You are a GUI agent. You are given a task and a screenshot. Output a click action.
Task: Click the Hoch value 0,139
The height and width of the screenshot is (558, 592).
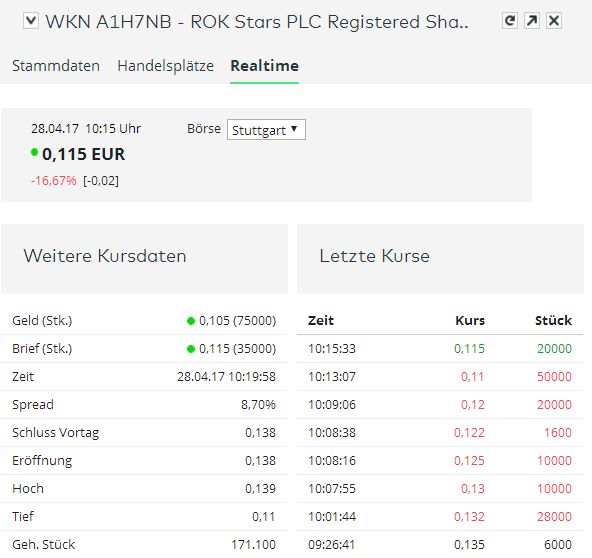pyautogui.click(x=261, y=489)
